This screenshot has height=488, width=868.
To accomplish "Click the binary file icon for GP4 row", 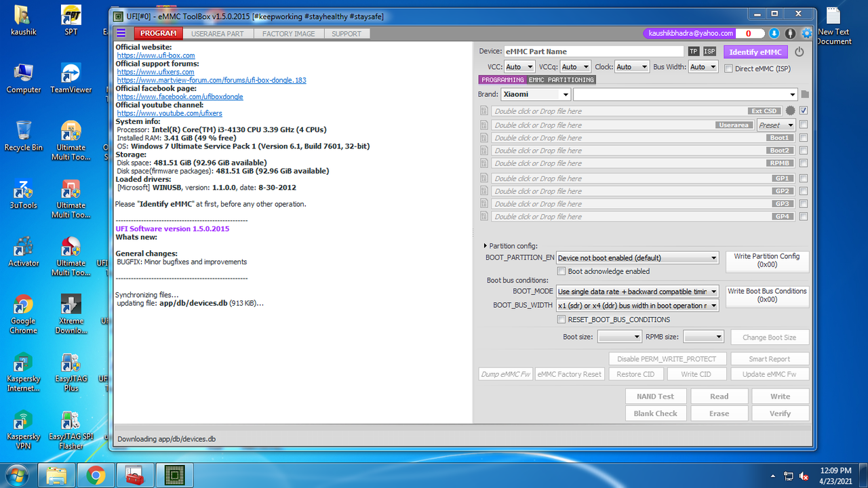I will pos(484,217).
